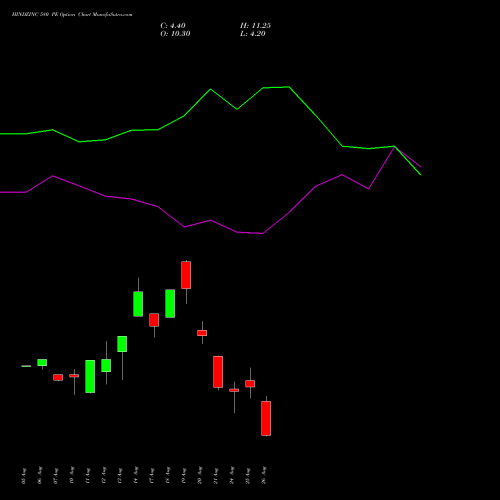Select the last red candlestick for 26 Aug

point(266,418)
